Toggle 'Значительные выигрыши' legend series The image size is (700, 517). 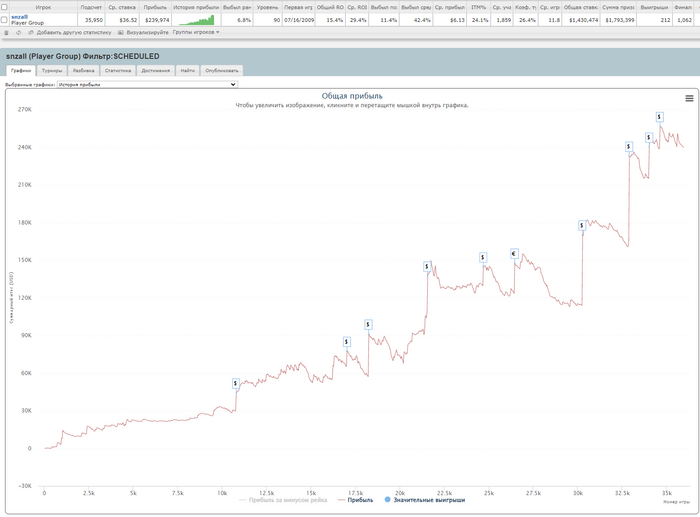tap(425, 500)
